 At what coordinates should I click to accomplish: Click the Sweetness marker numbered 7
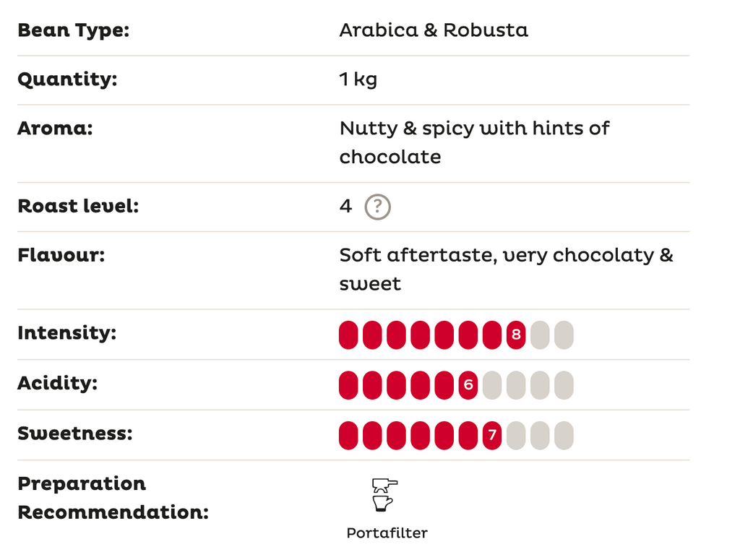pyautogui.click(x=492, y=436)
